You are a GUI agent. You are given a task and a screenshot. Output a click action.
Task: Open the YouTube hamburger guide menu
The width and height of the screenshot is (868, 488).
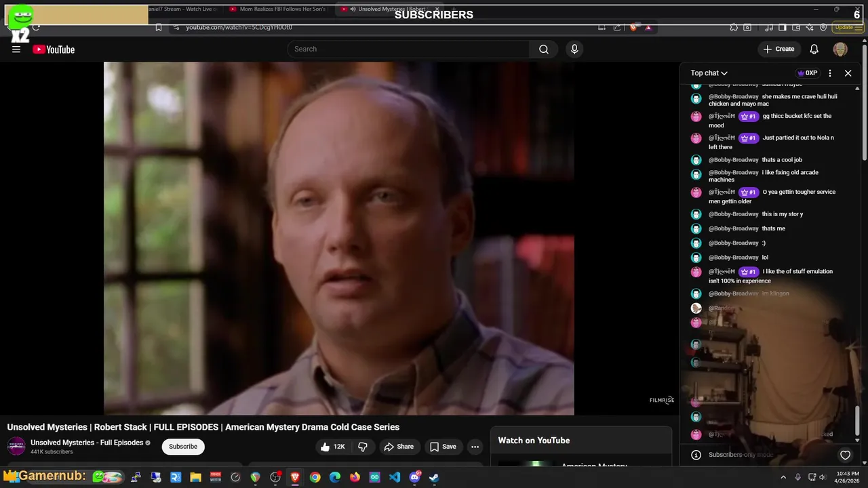click(x=16, y=49)
